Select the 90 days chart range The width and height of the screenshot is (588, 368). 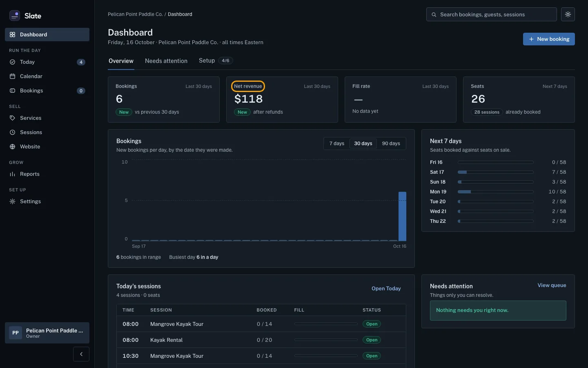click(x=391, y=144)
